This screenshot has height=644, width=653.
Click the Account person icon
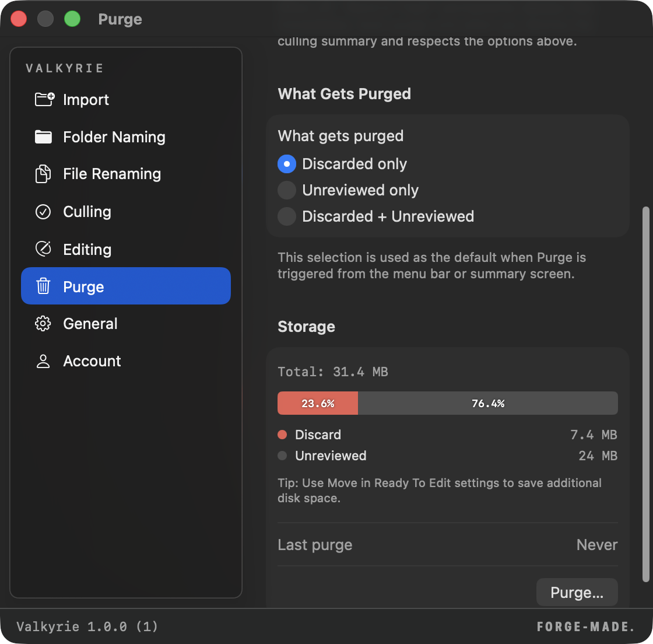click(43, 361)
